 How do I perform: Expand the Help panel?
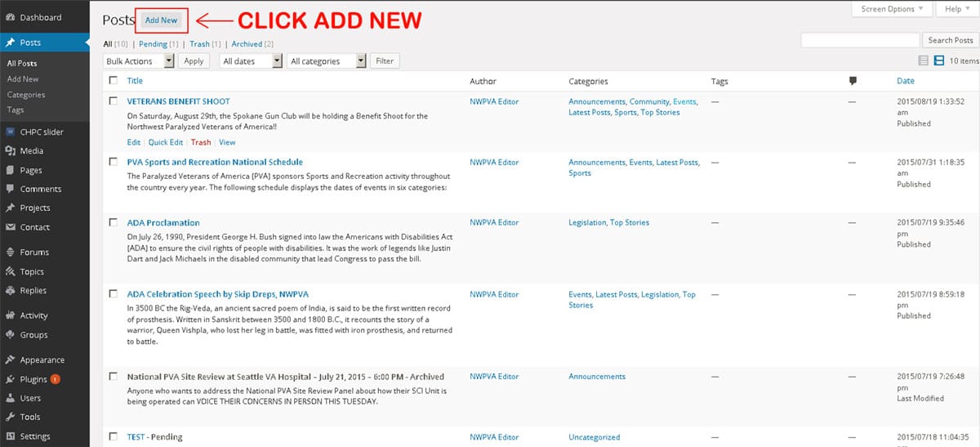[958, 9]
